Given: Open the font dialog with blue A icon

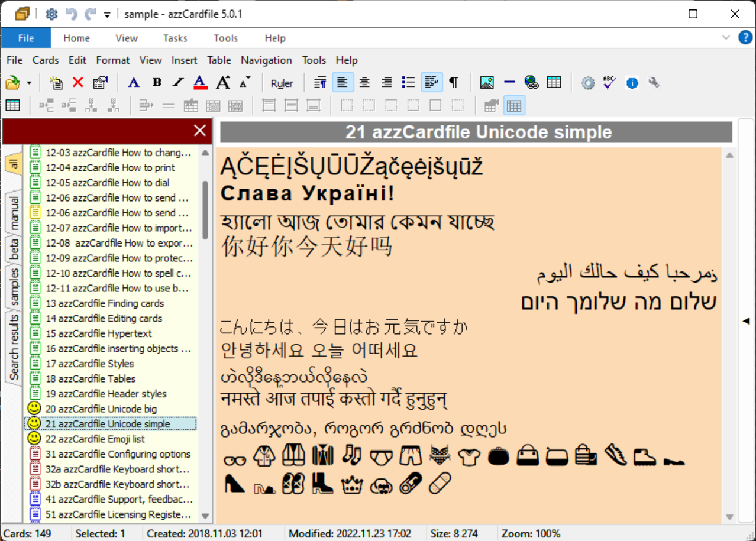Looking at the screenshot, I should (x=134, y=83).
